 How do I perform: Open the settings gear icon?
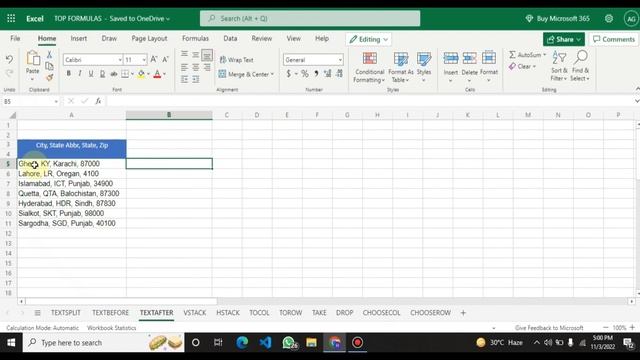[609, 18]
